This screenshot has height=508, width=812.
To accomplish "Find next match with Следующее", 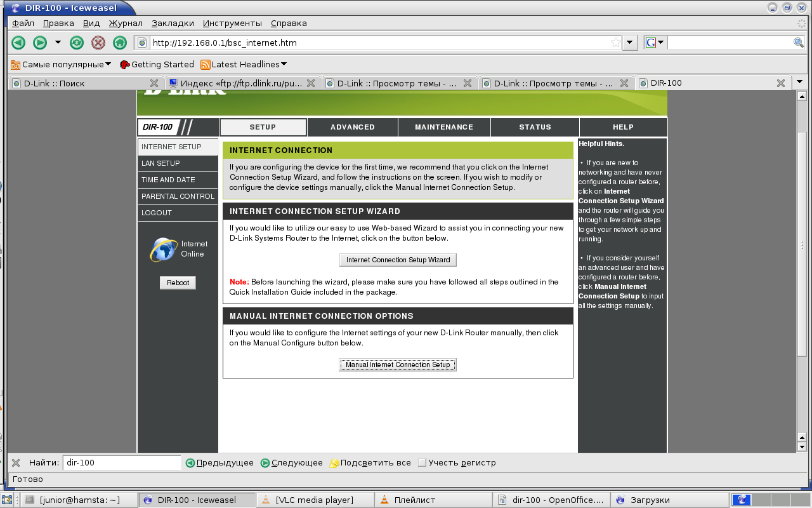I will [x=292, y=463].
